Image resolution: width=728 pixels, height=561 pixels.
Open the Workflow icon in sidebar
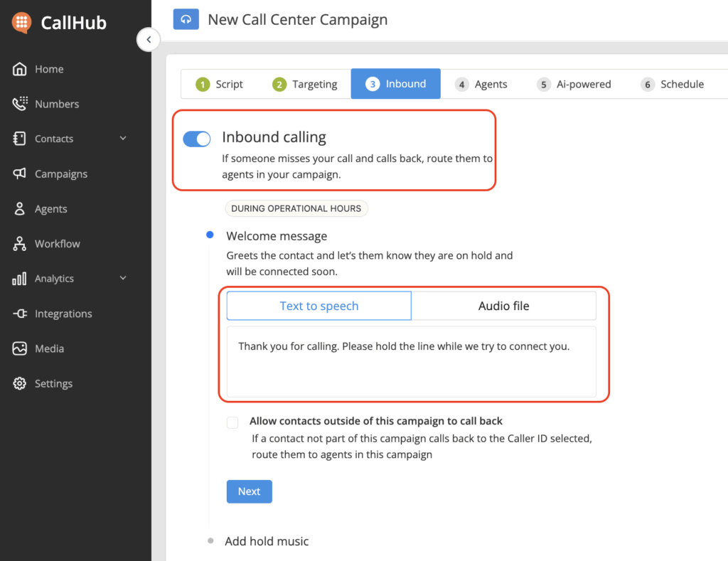(20, 244)
